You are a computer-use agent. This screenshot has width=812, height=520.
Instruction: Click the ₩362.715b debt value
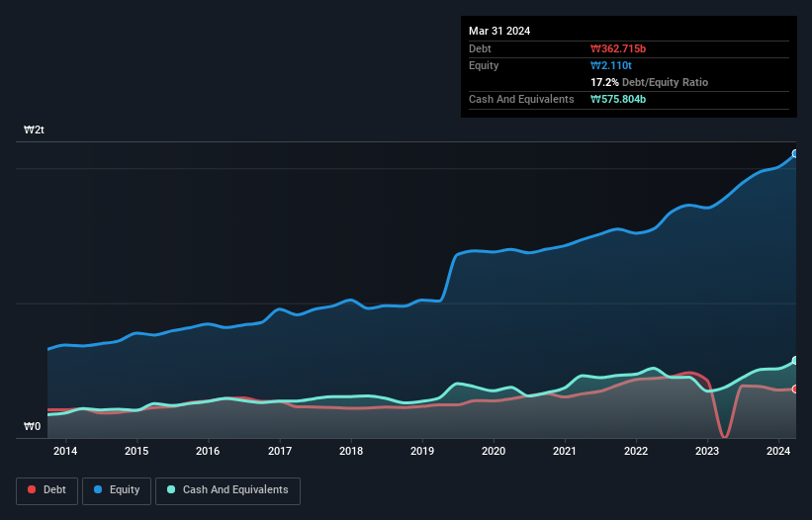618,48
